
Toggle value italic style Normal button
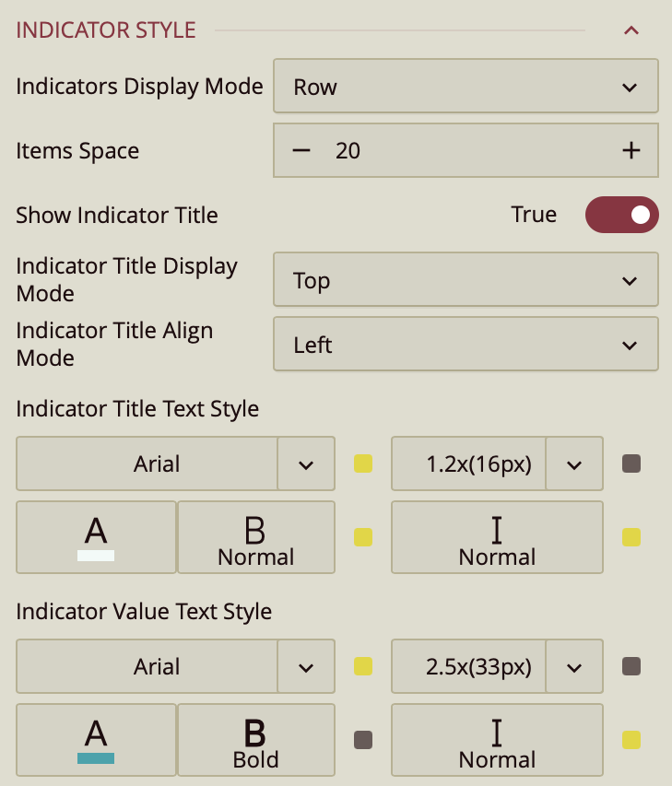(x=497, y=740)
